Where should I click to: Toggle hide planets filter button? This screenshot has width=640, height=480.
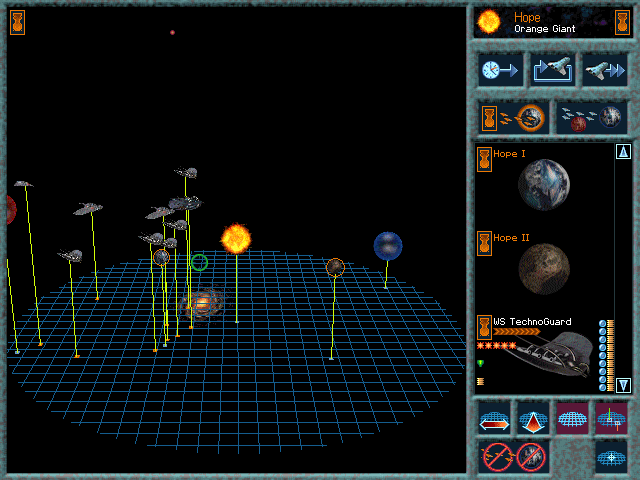[531, 457]
